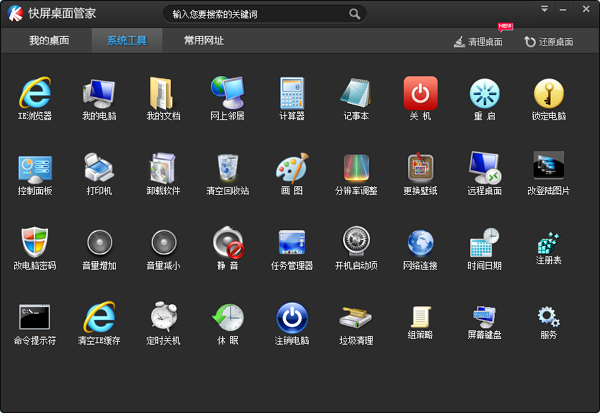Launch the 计算器 calculator icon

tap(292, 93)
